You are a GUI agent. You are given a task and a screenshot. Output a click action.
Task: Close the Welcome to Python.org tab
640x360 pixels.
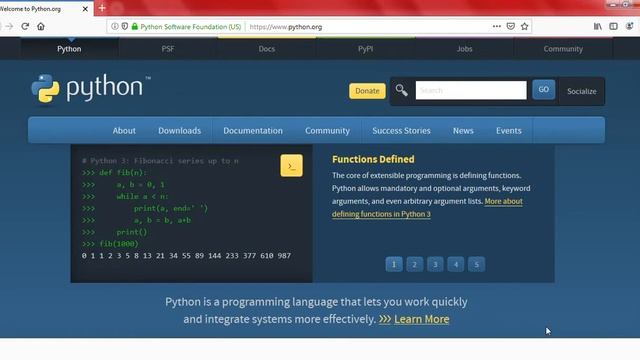tap(85, 9)
